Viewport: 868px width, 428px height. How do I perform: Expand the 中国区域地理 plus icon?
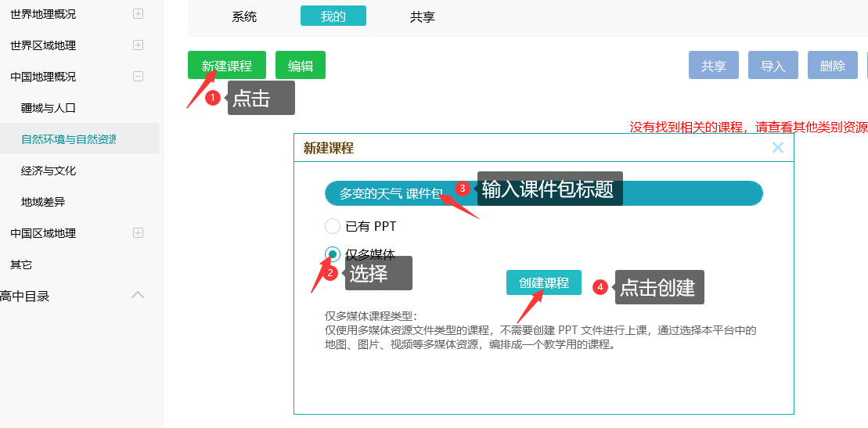138,233
